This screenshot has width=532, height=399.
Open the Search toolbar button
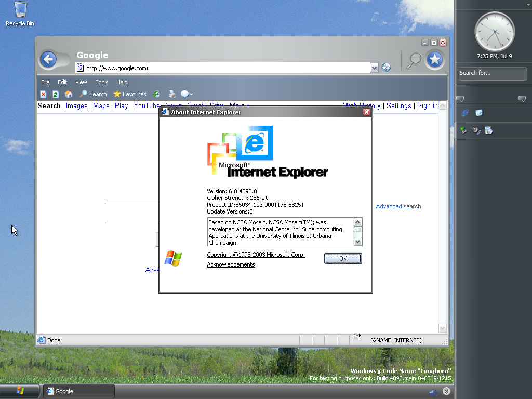coord(94,94)
